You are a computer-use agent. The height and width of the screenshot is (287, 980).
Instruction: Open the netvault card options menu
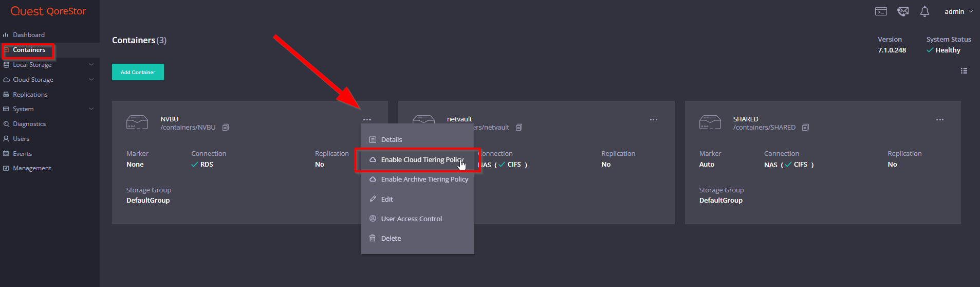[654, 120]
